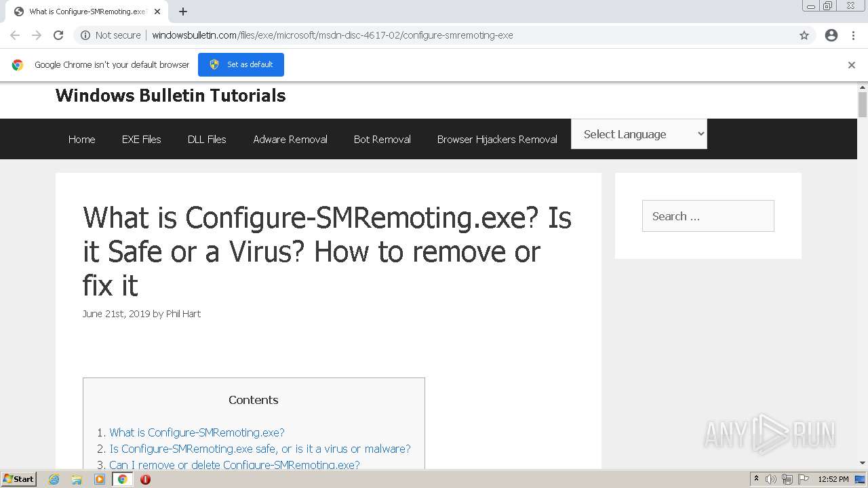The height and width of the screenshot is (488, 868).
Task: Click the page vertical scrollbar thumb
Action: [x=863, y=104]
